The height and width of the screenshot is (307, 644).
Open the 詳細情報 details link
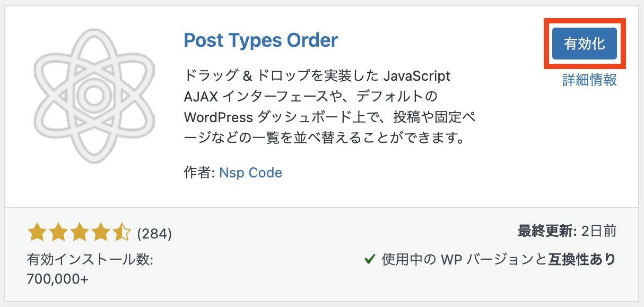[590, 80]
